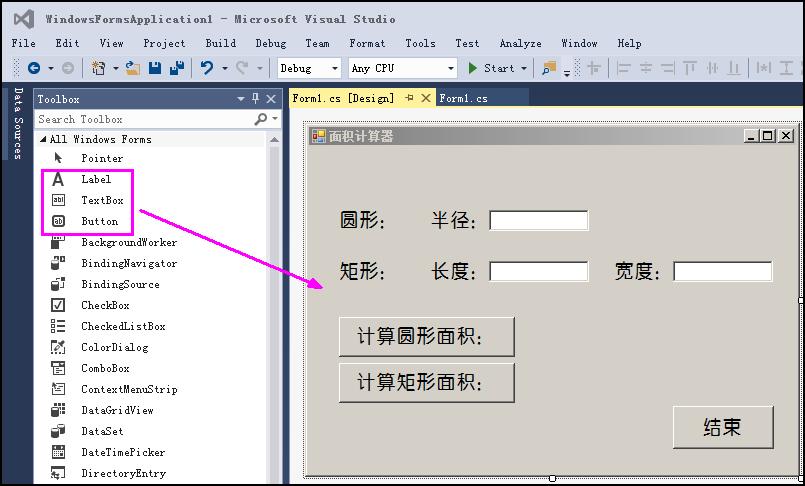Click the Open File folder icon
805x486 pixels.
(x=132, y=68)
